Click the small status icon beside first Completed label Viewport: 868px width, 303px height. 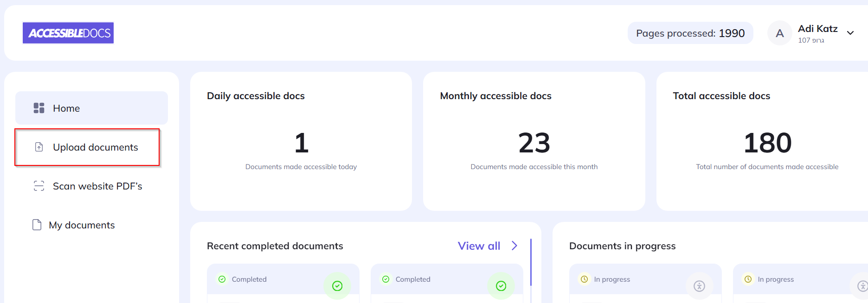pos(222,279)
